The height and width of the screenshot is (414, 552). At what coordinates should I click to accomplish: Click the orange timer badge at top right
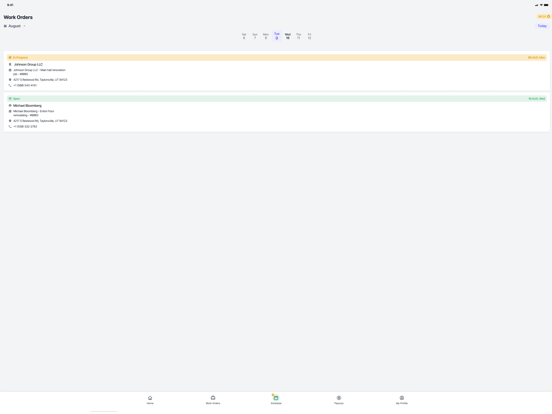pyautogui.click(x=544, y=17)
